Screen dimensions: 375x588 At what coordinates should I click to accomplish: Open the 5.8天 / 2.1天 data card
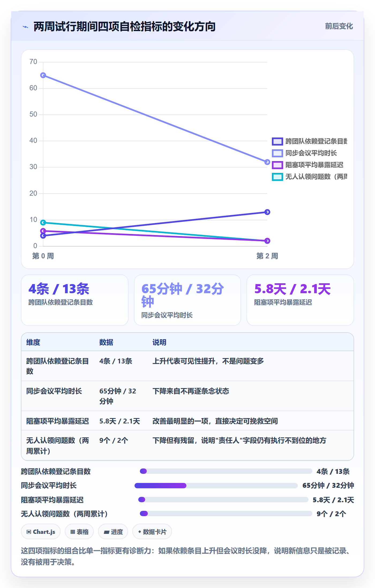(300, 300)
